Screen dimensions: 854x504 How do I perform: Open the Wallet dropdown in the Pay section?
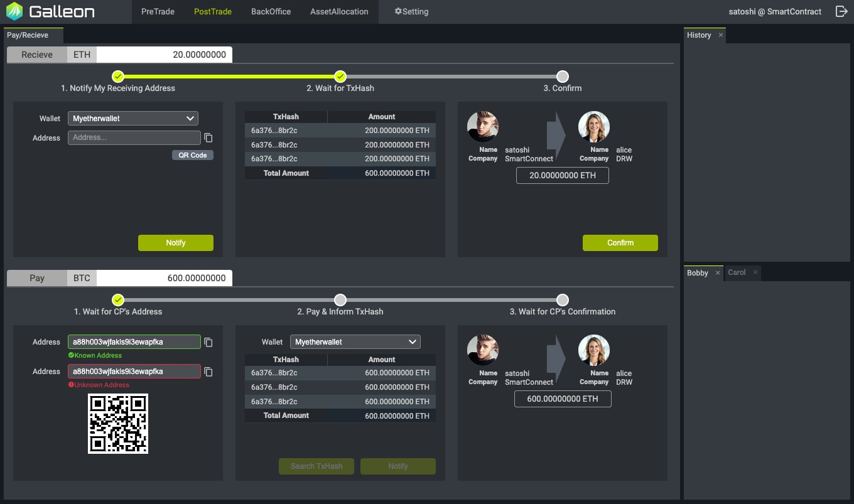pos(355,342)
